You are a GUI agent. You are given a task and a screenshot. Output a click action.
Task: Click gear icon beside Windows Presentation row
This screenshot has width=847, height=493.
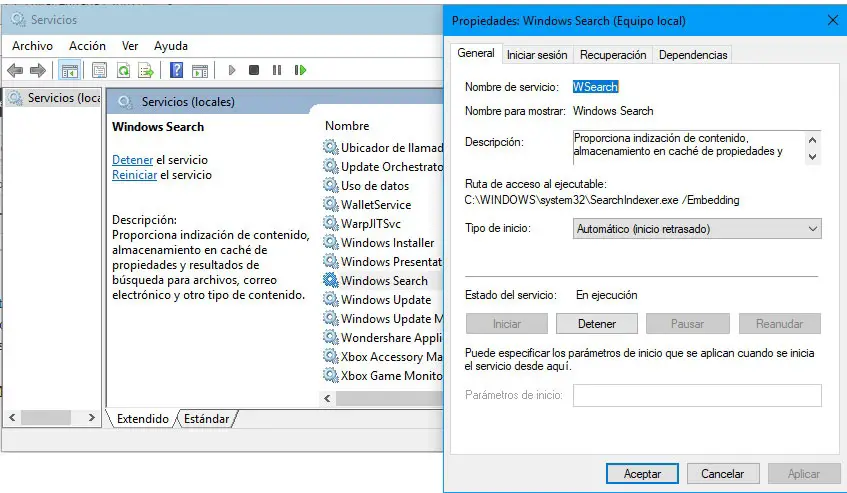[x=331, y=261]
